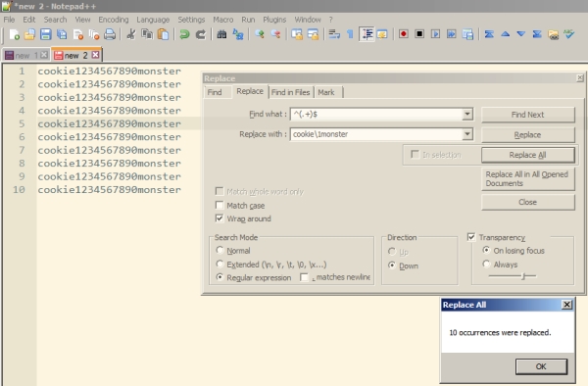588x386 pixels.
Task: Click inside the Find what field
Action: pos(376,114)
